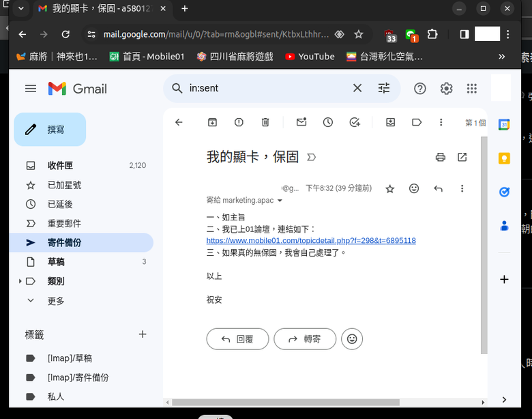Click the 回覆 reply button
The image size is (532, 419).
[237, 339]
